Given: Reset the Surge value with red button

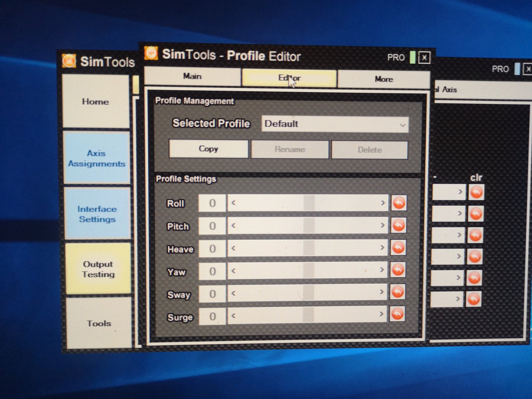Looking at the screenshot, I should [x=397, y=314].
